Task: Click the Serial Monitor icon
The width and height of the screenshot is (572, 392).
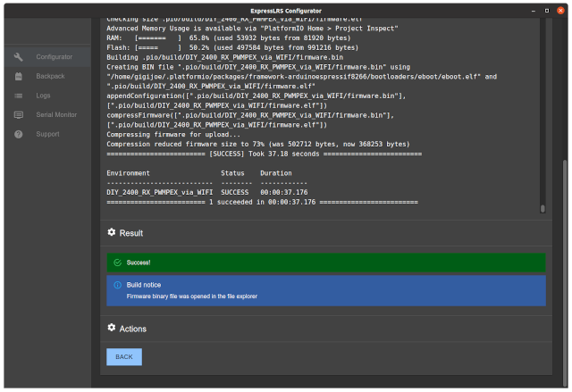Action: click(18, 115)
